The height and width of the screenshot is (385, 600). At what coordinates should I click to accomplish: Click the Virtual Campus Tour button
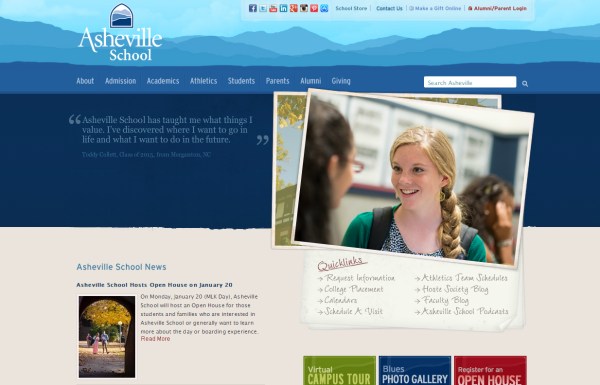(x=339, y=370)
